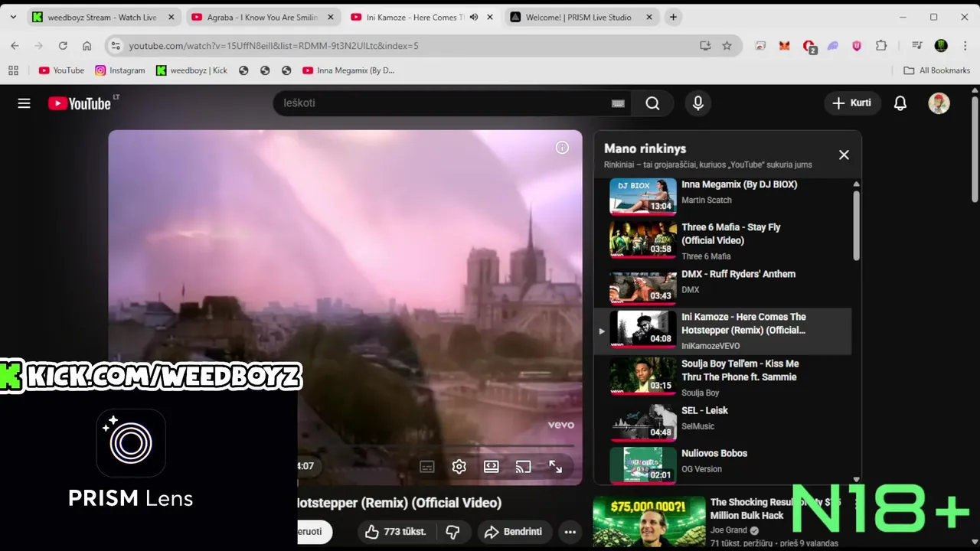Close the weedboyz Stream tab
This screenshot has height=551, width=980.
point(171,17)
